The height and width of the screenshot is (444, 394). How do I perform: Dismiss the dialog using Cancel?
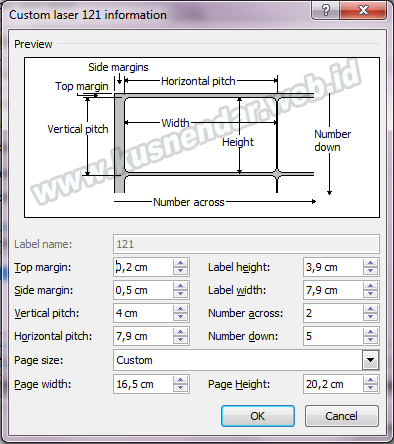coord(342,416)
